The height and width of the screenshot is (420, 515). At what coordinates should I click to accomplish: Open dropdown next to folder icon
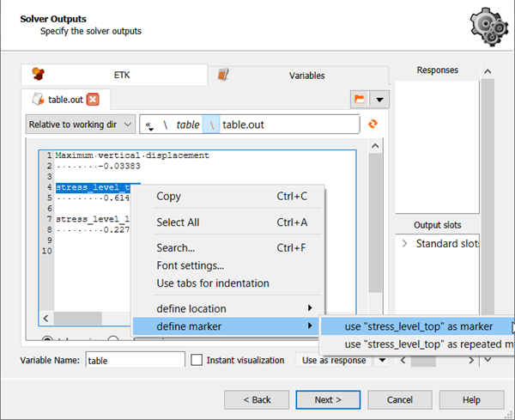click(x=379, y=100)
